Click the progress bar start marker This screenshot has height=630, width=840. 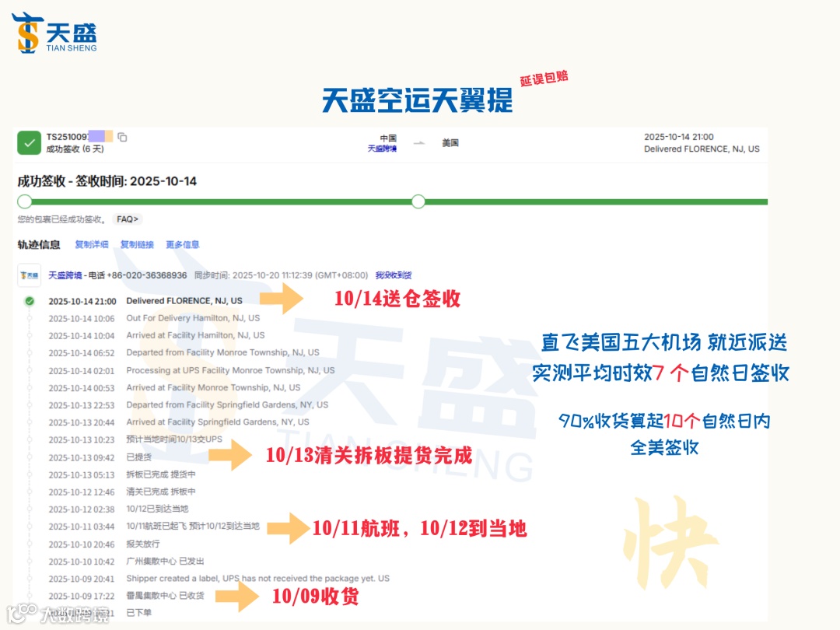pos(24,201)
